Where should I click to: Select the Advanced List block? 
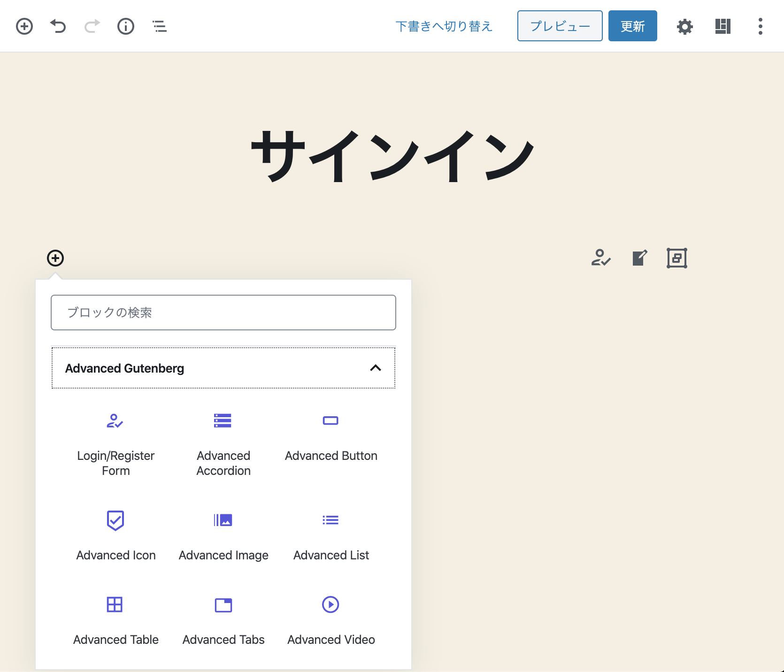tap(331, 535)
